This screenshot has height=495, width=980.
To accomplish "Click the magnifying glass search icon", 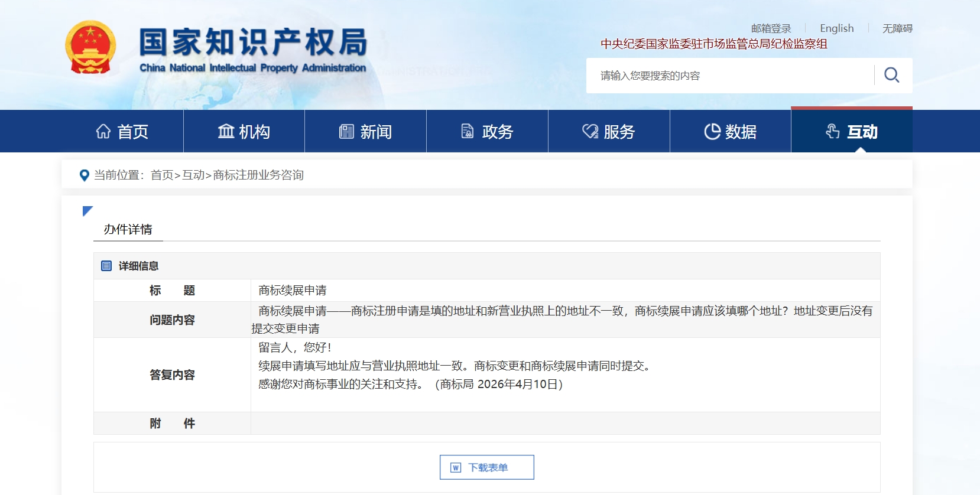I will pyautogui.click(x=891, y=75).
